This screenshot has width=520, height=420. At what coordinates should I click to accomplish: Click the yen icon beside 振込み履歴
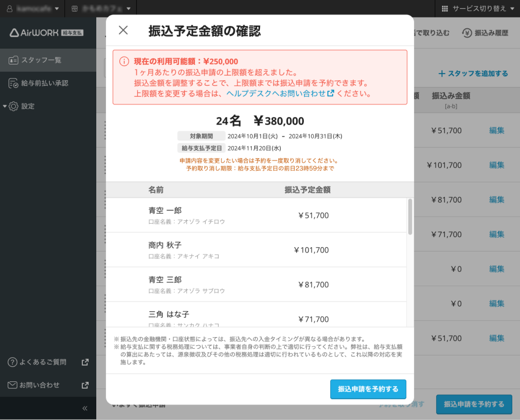tap(467, 33)
